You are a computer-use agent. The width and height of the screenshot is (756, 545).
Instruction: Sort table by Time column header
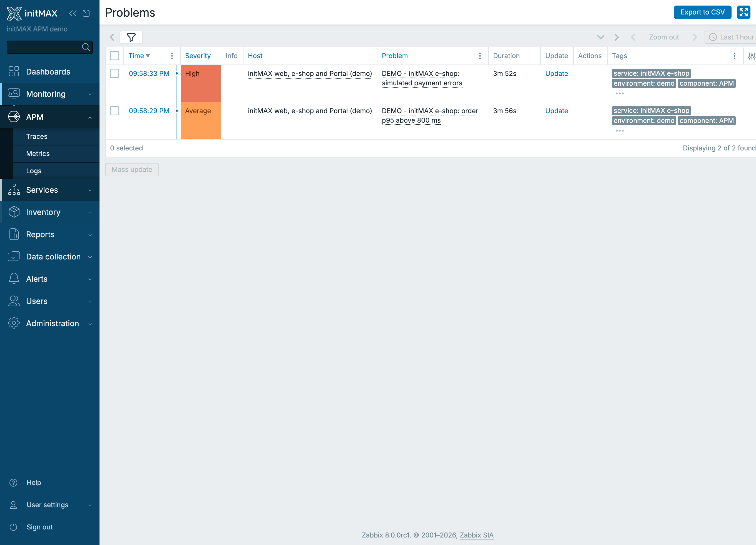(x=139, y=56)
